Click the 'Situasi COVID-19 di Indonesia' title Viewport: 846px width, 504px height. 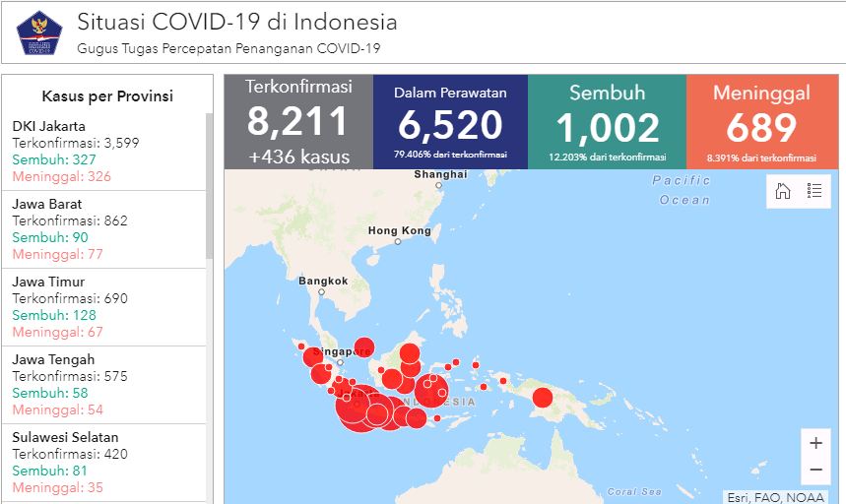(x=236, y=22)
